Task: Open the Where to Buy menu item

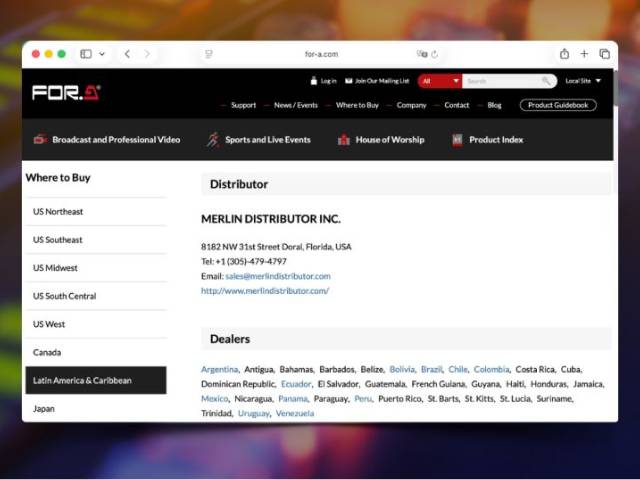Action: (x=357, y=105)
